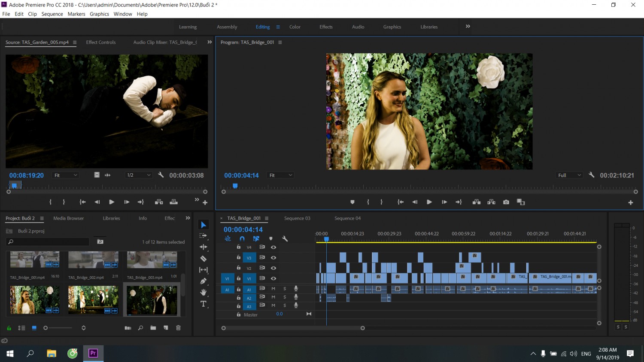Open the 1/2 playback resolution dropdown

click(139, 175)
